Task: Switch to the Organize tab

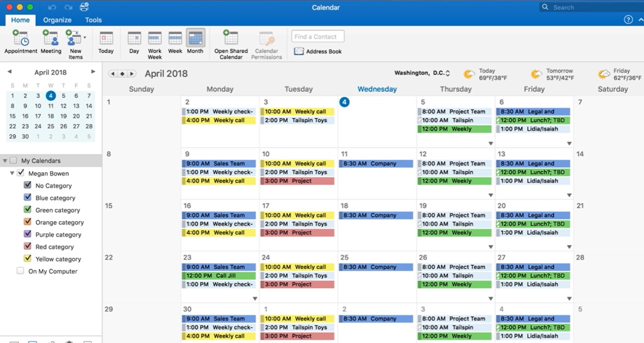Action: point(57,20)
